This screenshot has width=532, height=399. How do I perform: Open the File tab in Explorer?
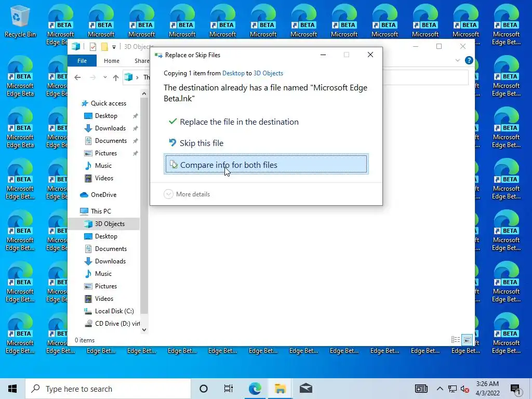pos(82,61)
